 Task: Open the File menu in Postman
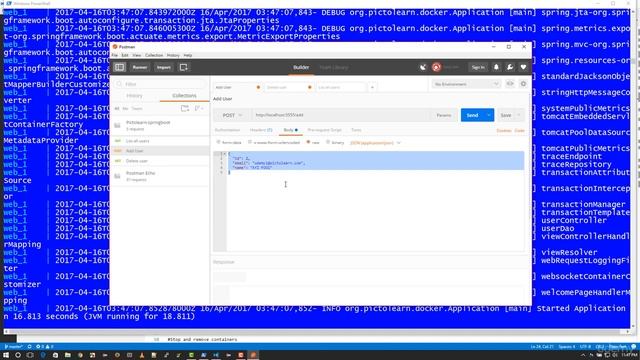pyautogui.click(x=115, y=55)
